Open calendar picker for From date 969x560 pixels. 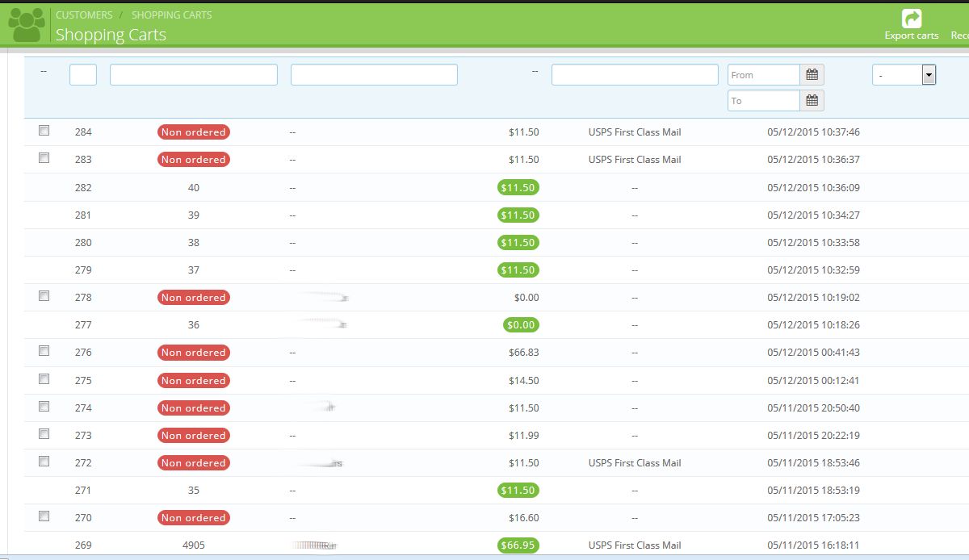[812, 75]
